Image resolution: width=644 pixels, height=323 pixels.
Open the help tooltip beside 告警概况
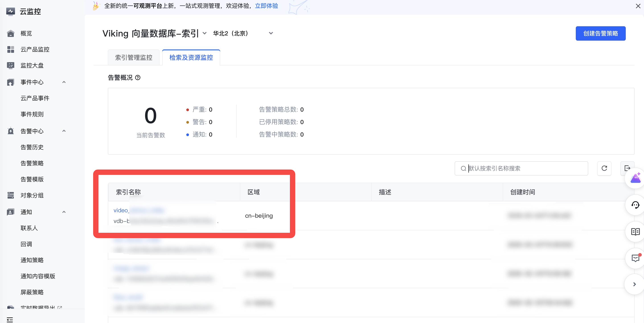click(x=138, y=78)
